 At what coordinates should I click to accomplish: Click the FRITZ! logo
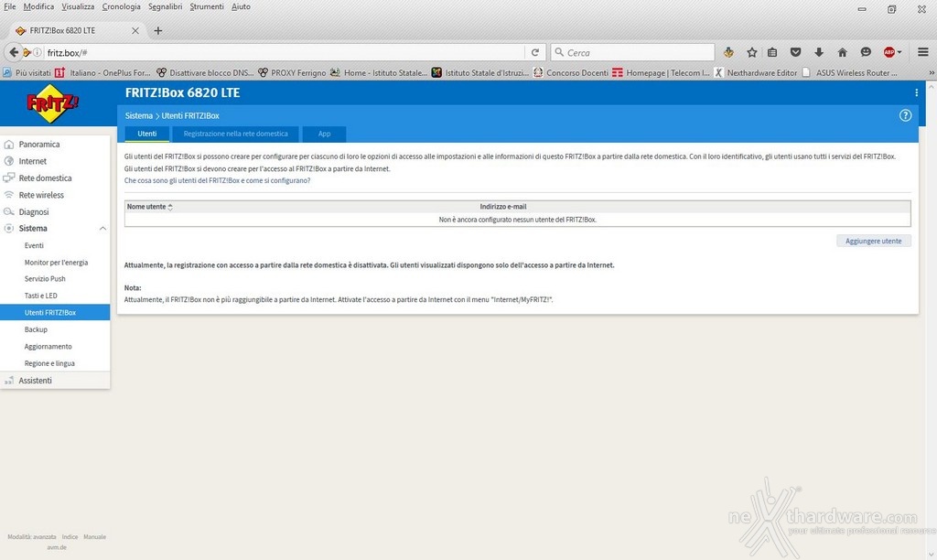click(52, 103)
